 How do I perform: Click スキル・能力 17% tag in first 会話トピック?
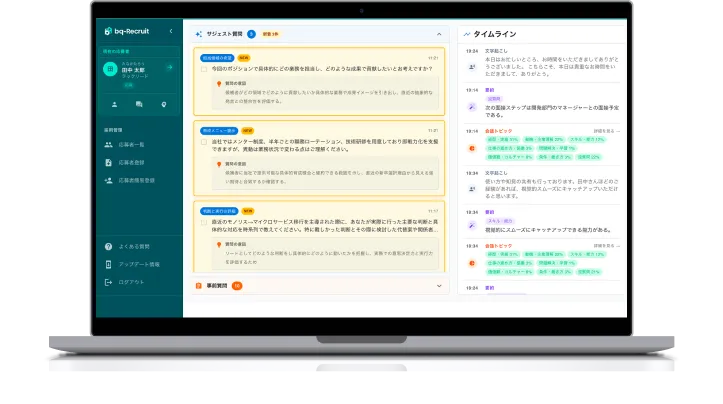[587, 139]
